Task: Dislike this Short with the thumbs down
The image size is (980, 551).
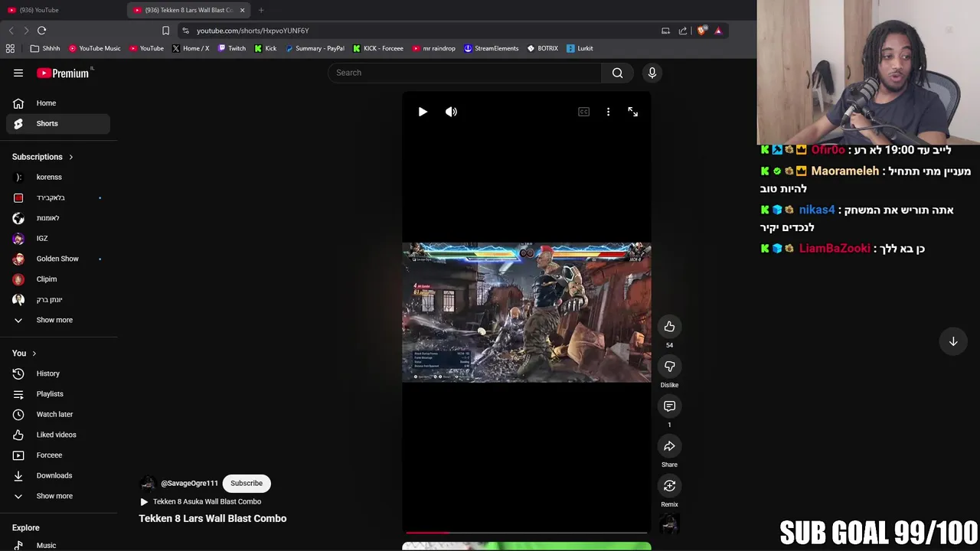Action: [x=669, y=367]
